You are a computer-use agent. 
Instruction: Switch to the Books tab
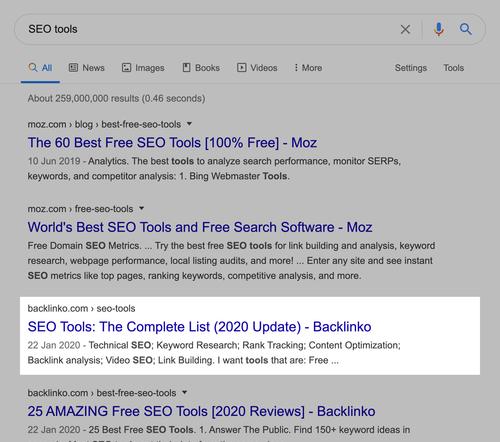[x=201, y=68]
